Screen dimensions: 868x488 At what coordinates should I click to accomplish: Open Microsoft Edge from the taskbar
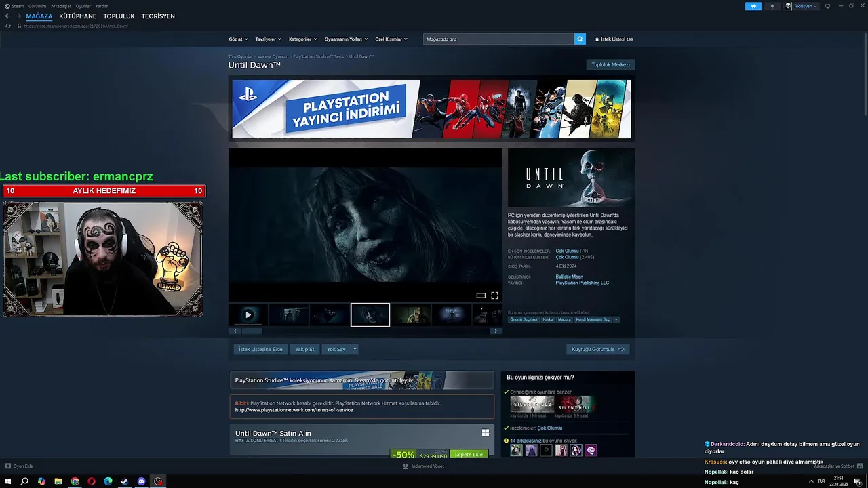click(108, 481)
